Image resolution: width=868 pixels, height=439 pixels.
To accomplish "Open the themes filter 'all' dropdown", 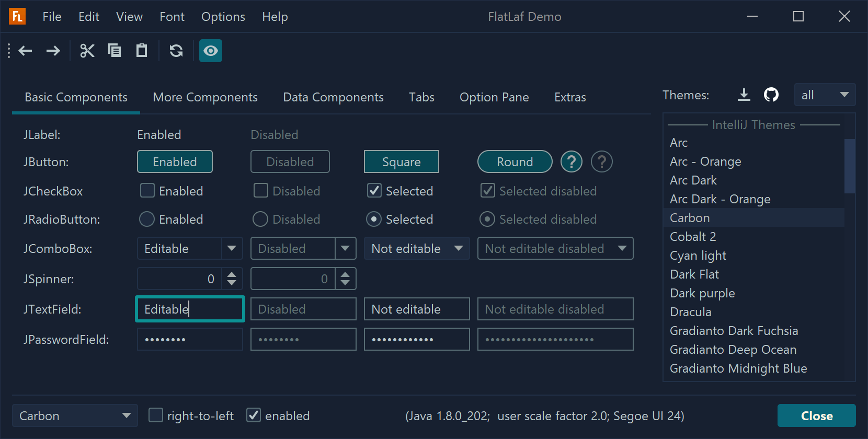I will pos(825,95).
